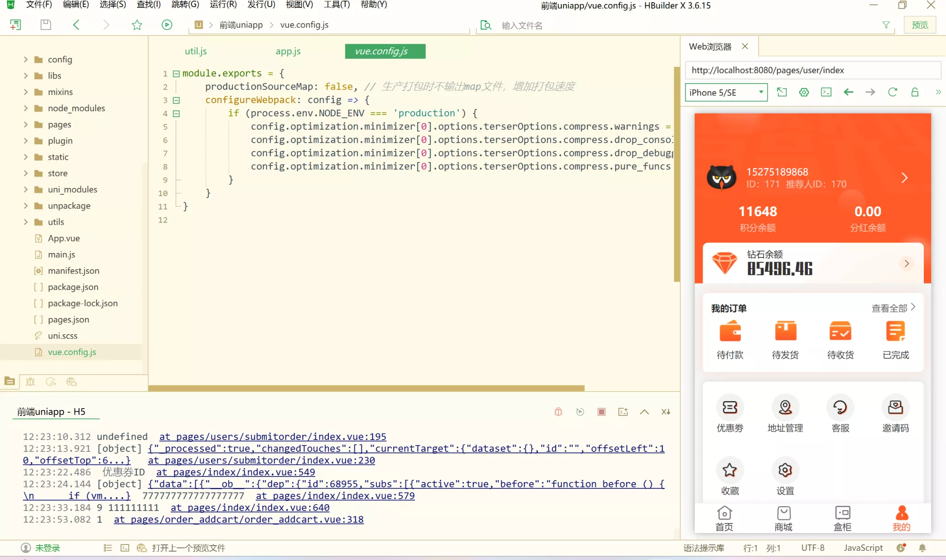Click the browser refresh icon

point(892,92)
